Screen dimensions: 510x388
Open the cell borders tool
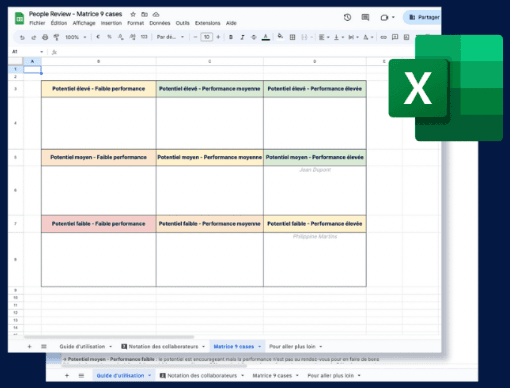292,37
